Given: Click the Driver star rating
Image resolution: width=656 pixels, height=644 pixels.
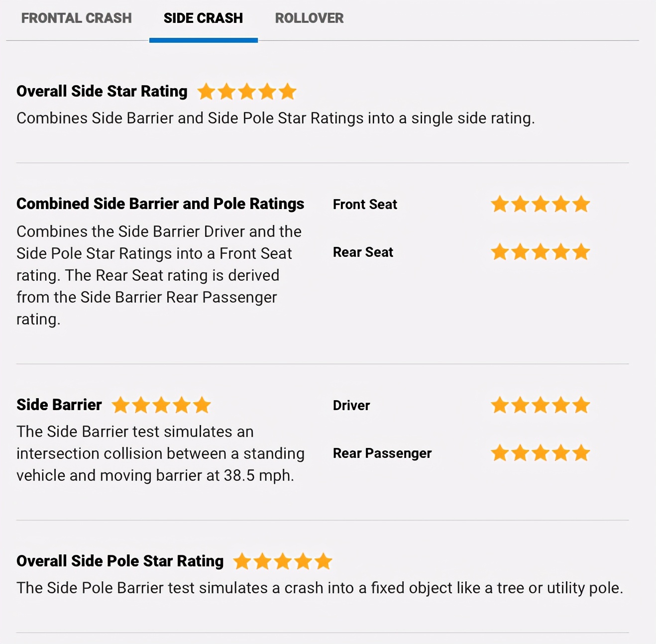Looking at the screenshot, I should pyautogui.click(x=541, y=405).
